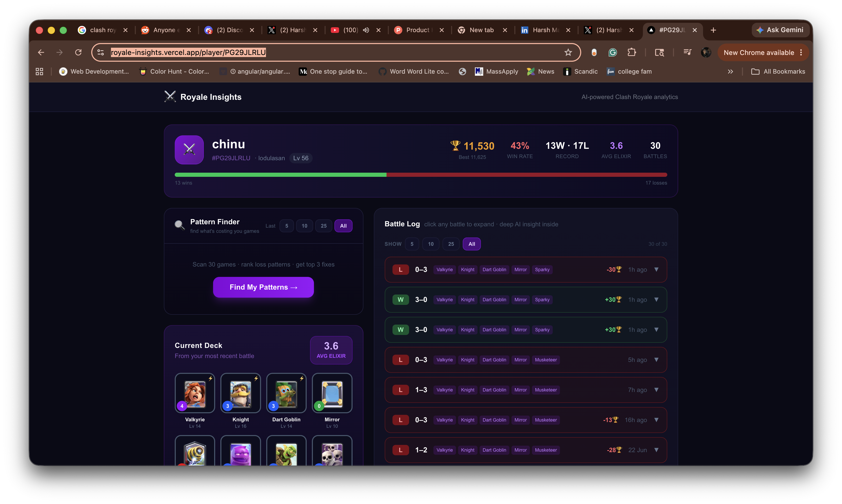The image size is (842, 504).
Task: Switch to the LinkedIn Harsh tab
Action: [x=545, y=30]
